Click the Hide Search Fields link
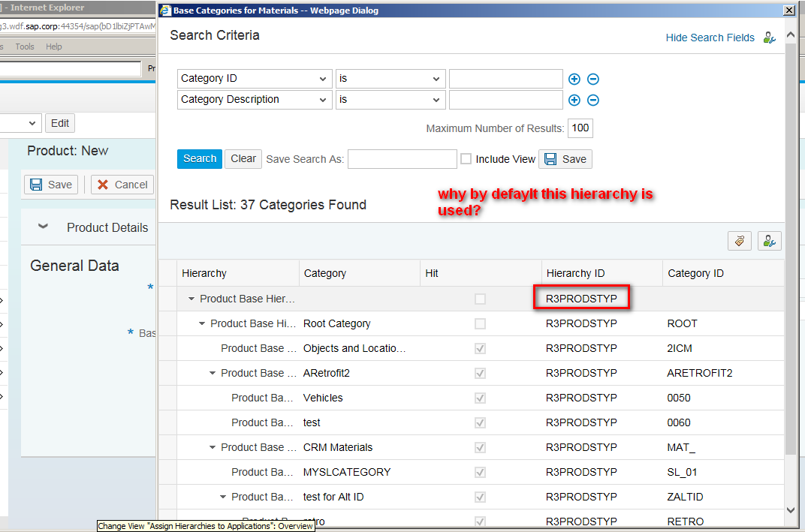The image size is (805, 532). 710,38
